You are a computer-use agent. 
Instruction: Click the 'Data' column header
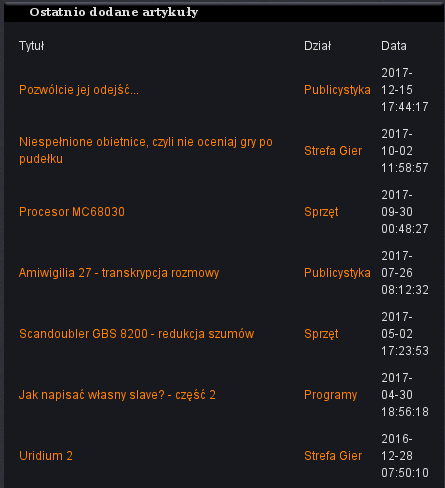[394, 46]
